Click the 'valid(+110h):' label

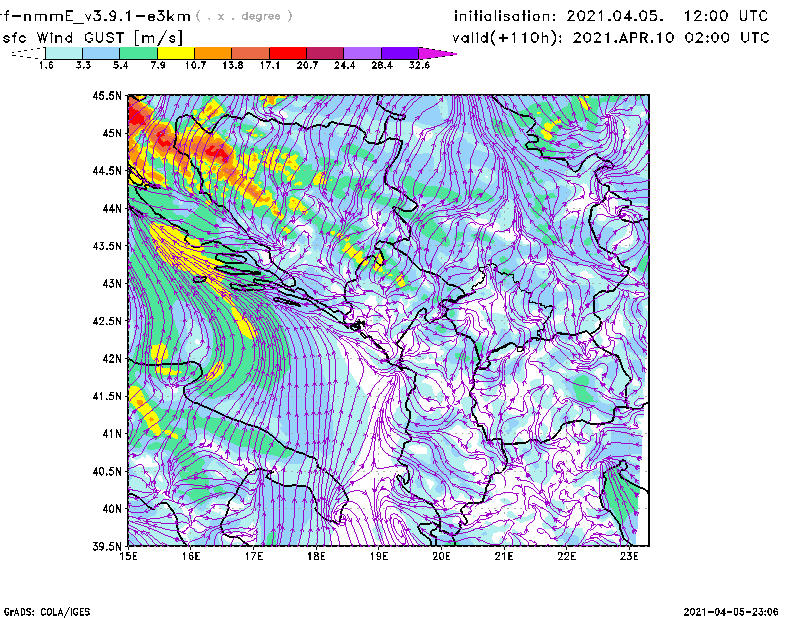click(x=508, y=38)
